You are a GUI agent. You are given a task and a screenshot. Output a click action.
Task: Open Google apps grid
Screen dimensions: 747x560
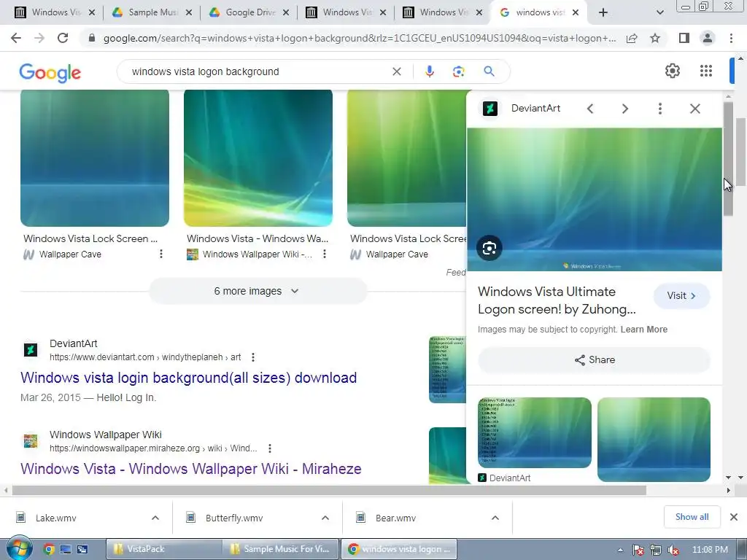click(706, 71)
